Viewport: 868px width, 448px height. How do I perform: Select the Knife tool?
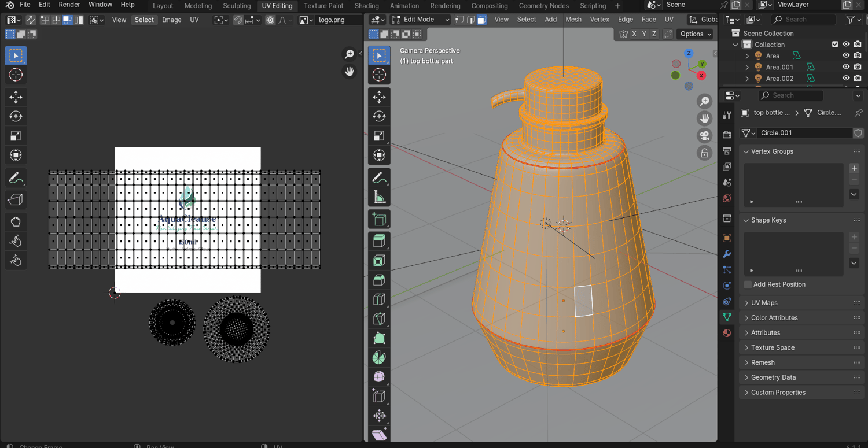pos(379,319)
